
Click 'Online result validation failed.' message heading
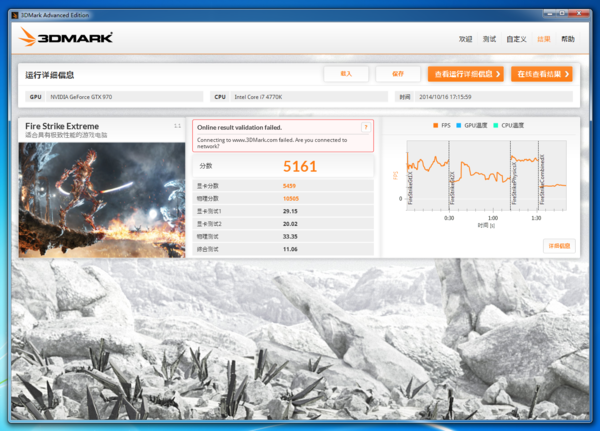click(239, 127)
